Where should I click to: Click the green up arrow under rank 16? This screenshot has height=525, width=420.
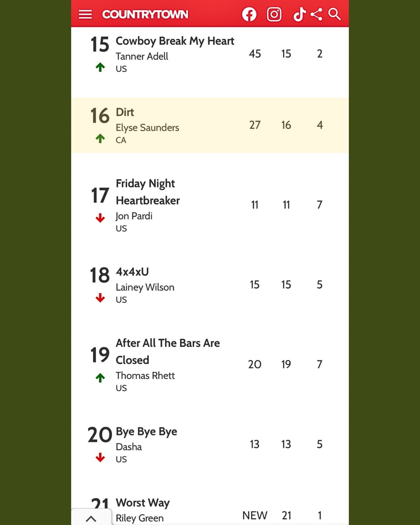100,138
